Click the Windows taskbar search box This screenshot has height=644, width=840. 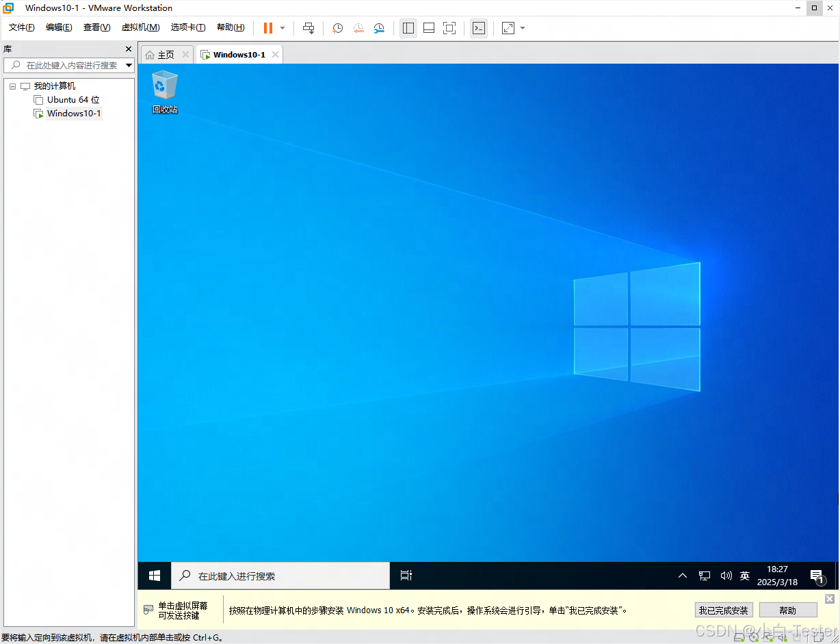click(280, 576)
